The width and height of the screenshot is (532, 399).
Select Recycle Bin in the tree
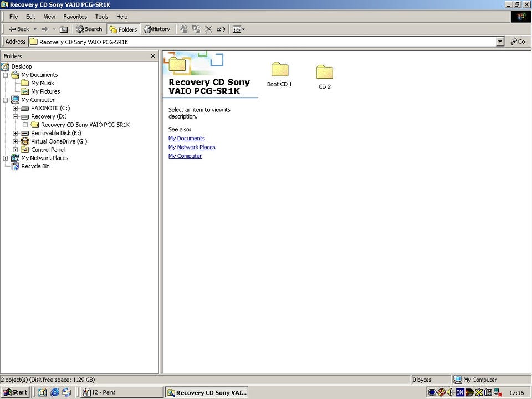click(x=35, y=166)
